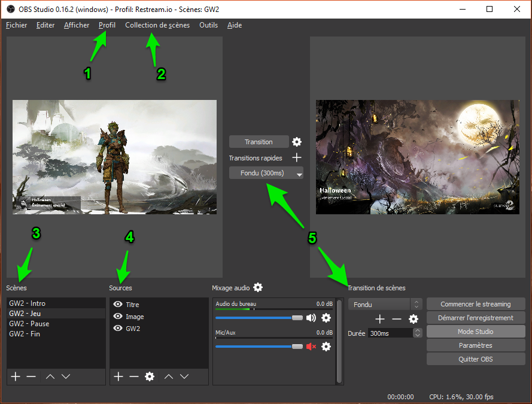This screenshot has height=404, width=532.
Task: Click the 00:00:00 timer in the status bar
Action: coord(400,397)
